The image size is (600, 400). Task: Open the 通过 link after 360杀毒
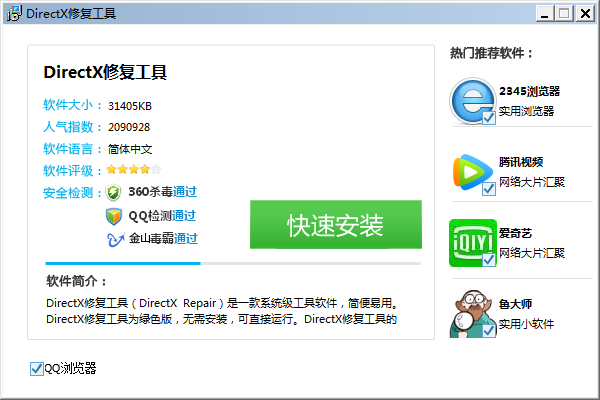coord(185,193)
